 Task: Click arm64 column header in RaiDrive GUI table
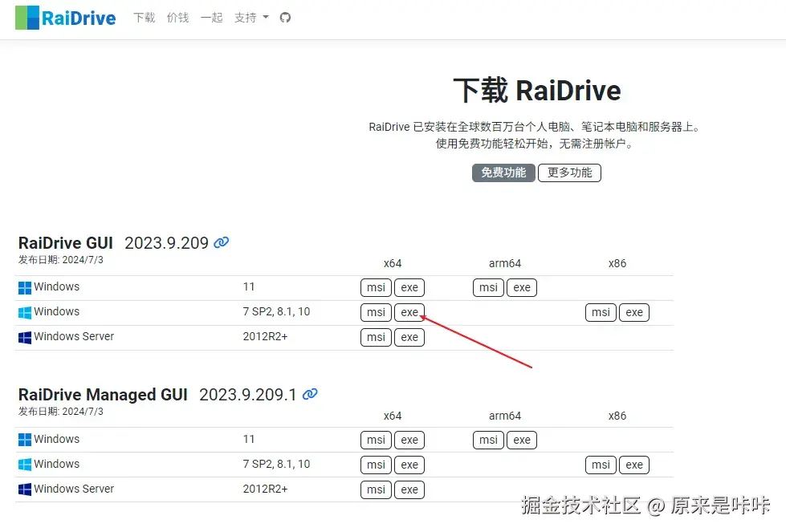(505, 263)
